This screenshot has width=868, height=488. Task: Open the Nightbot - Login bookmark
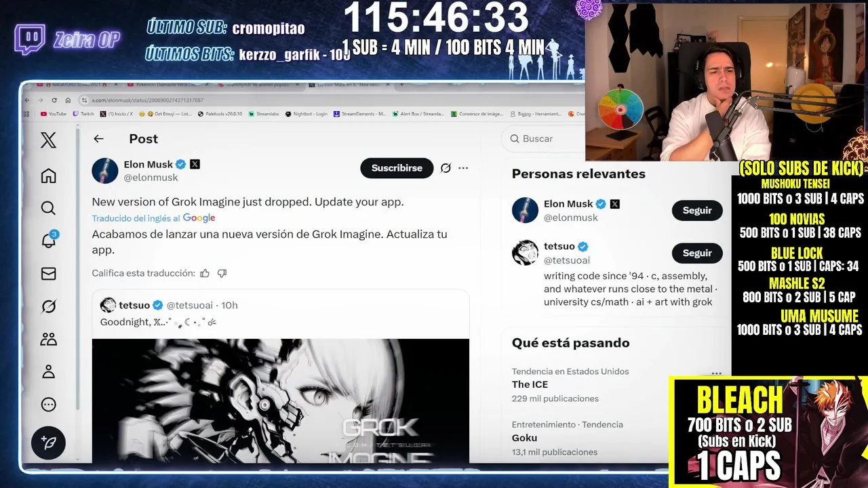pos(307,114)
